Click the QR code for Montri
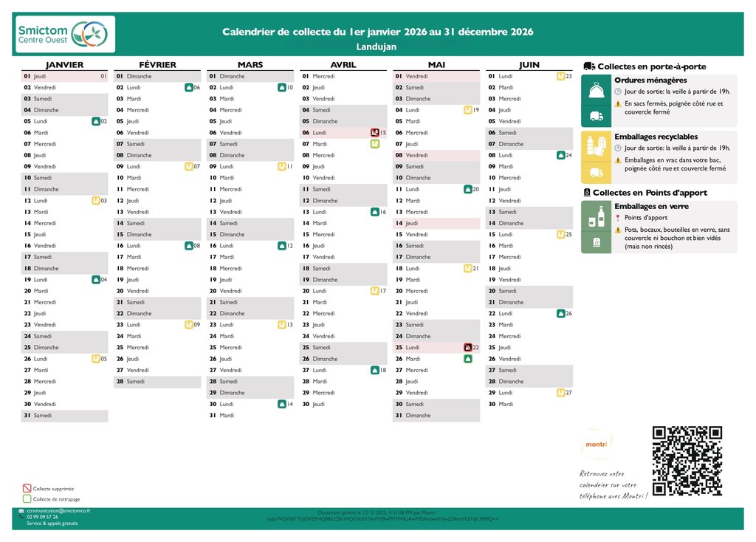This screenshot has width=756, height=542. (x=687, y=460)
